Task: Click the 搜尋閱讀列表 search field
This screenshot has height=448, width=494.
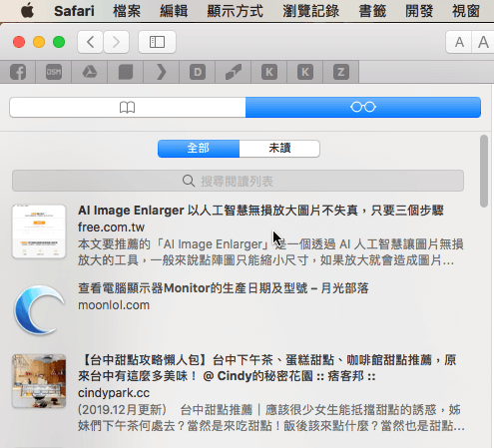Action: click(238, 181)
